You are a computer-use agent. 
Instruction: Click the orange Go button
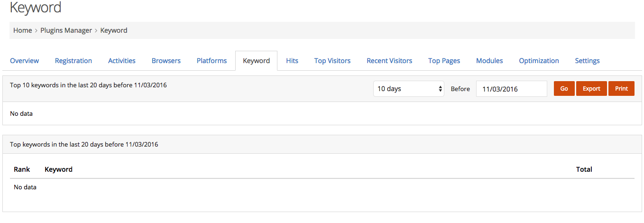[x=564, y=89]
